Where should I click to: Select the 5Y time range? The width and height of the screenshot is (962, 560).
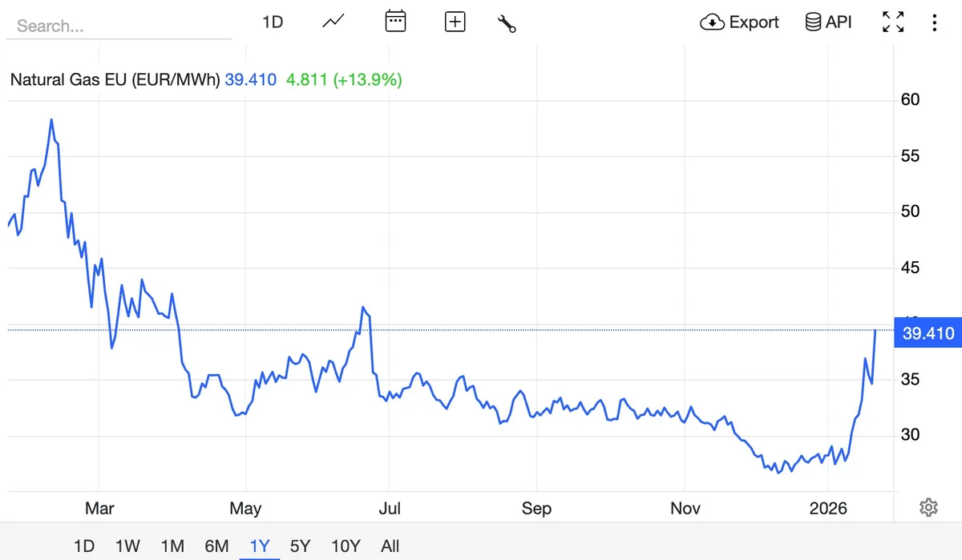(300, 546)
